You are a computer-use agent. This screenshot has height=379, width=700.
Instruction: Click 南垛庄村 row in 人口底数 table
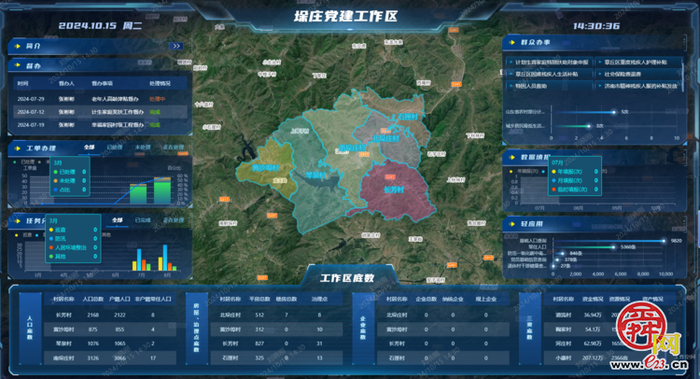(x=110, y=358)
